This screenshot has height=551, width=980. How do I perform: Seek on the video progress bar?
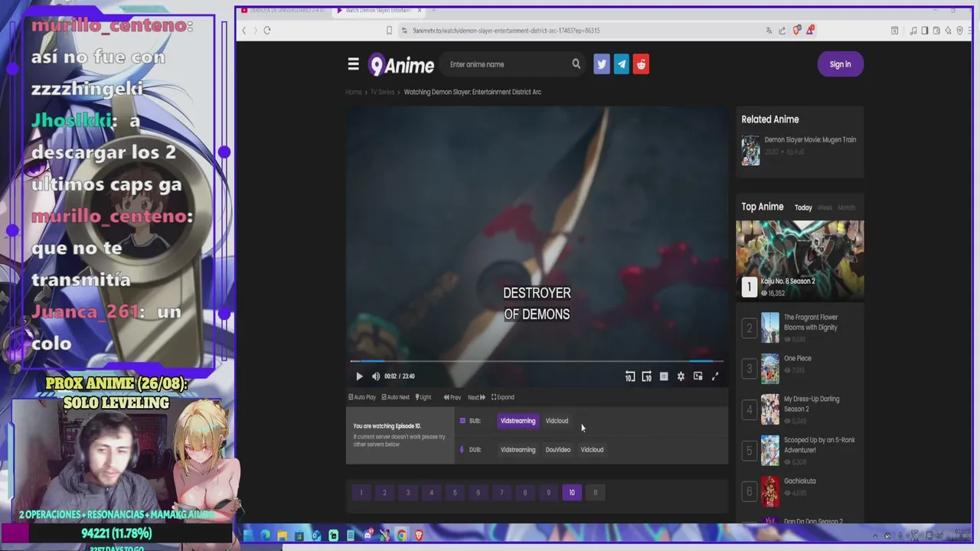pyautogui.click(x=537, y=361)
